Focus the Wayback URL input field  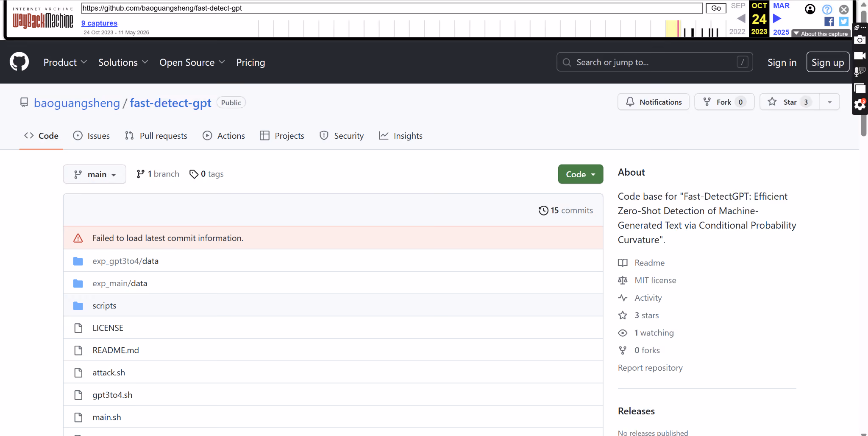point(392,8)
